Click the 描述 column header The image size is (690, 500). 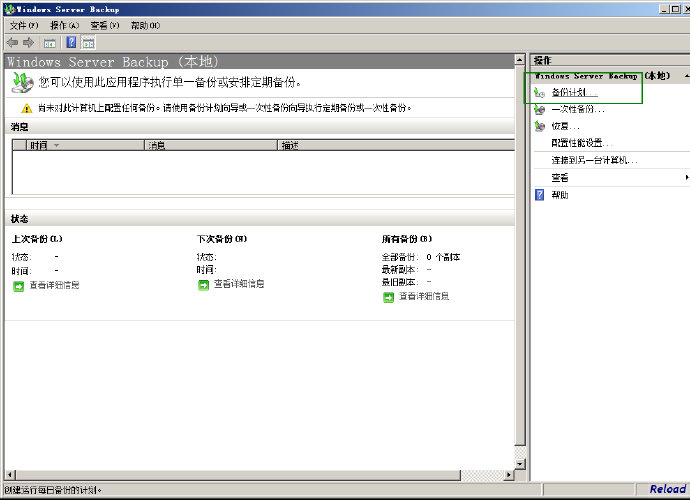[x=396, y=145]
